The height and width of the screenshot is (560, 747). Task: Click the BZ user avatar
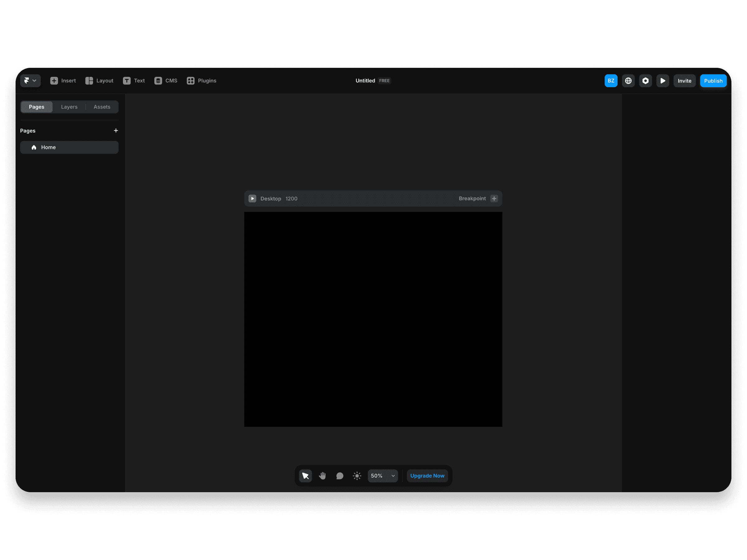(611, 81)
